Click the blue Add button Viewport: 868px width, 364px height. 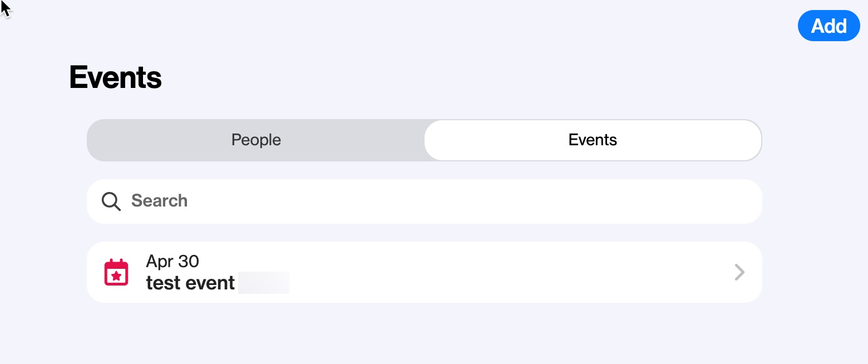click(828, 26)
